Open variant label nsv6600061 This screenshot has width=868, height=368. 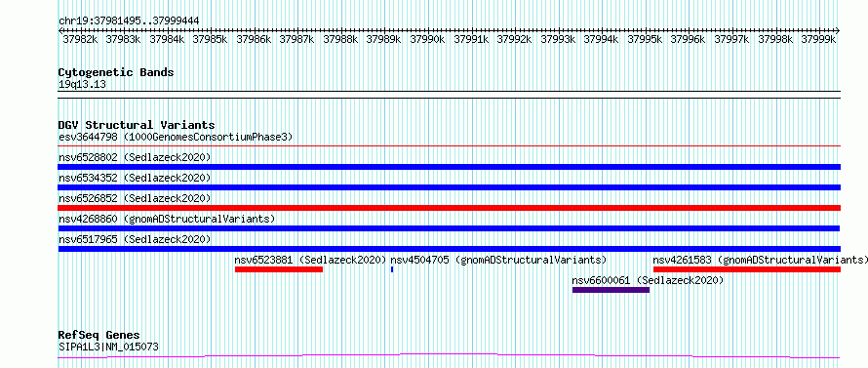(x=649, y=280)
